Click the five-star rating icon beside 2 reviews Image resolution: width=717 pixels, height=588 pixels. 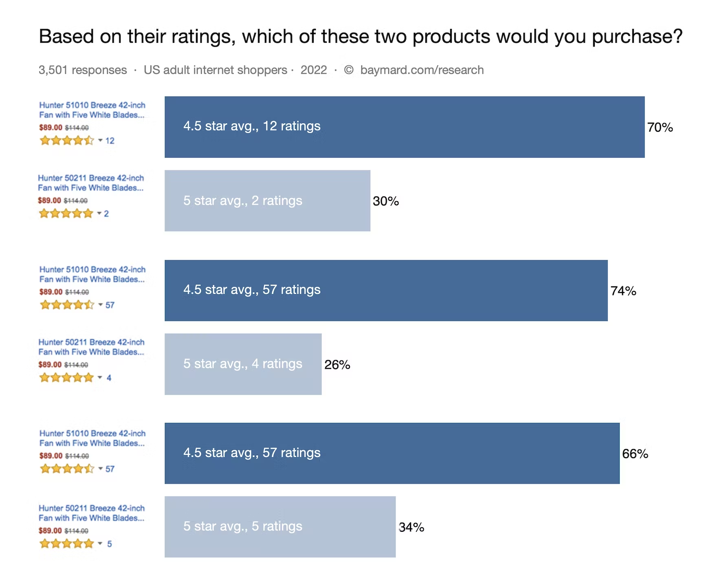tap(66, 214)
